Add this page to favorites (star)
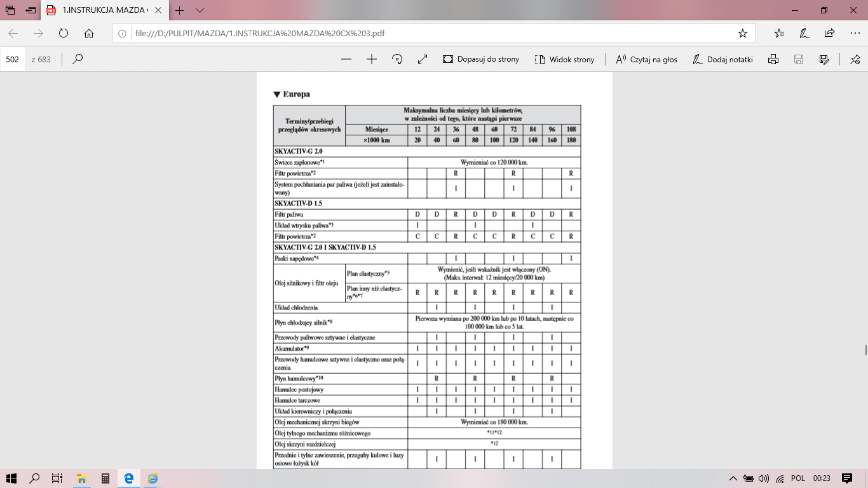Image resolution: width=868 pixels, height=488 pixels. (742, 33)
